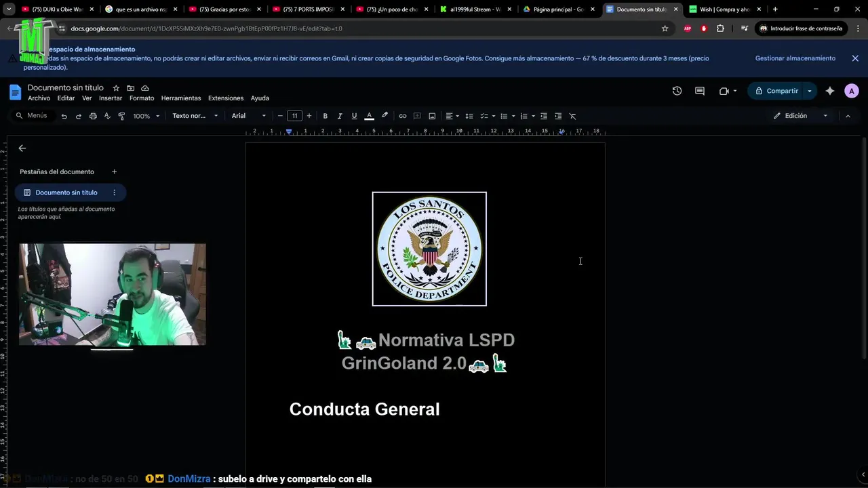This screenshot has height=488, width=868.
Task: Open the Edición mode dropdown
Action: point(801,116)
